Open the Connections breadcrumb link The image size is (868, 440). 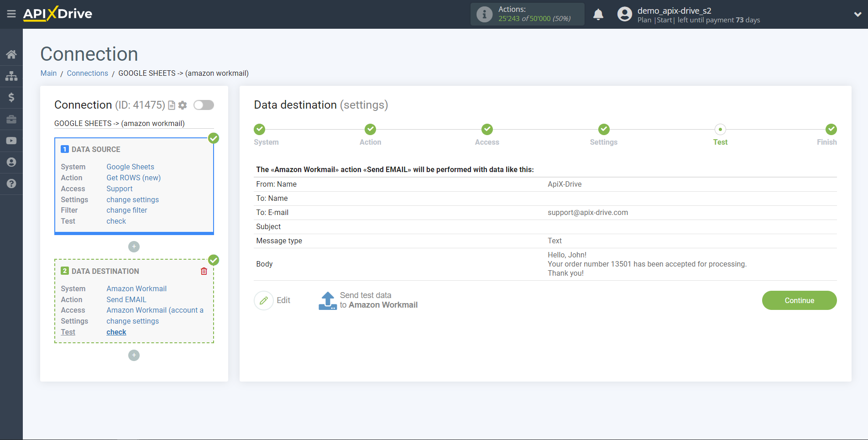[x=88, y=73]
